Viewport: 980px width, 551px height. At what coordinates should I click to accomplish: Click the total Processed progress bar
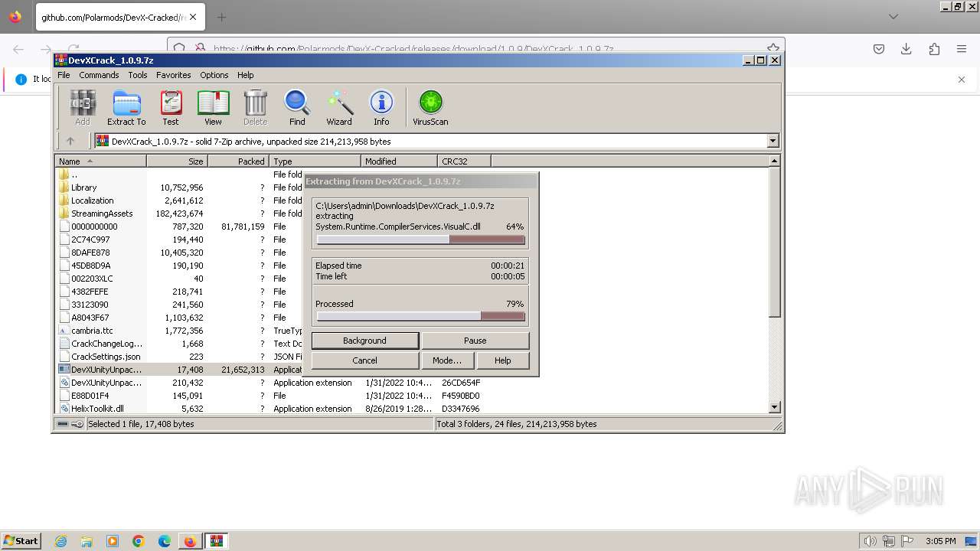[x=421, y=316]
